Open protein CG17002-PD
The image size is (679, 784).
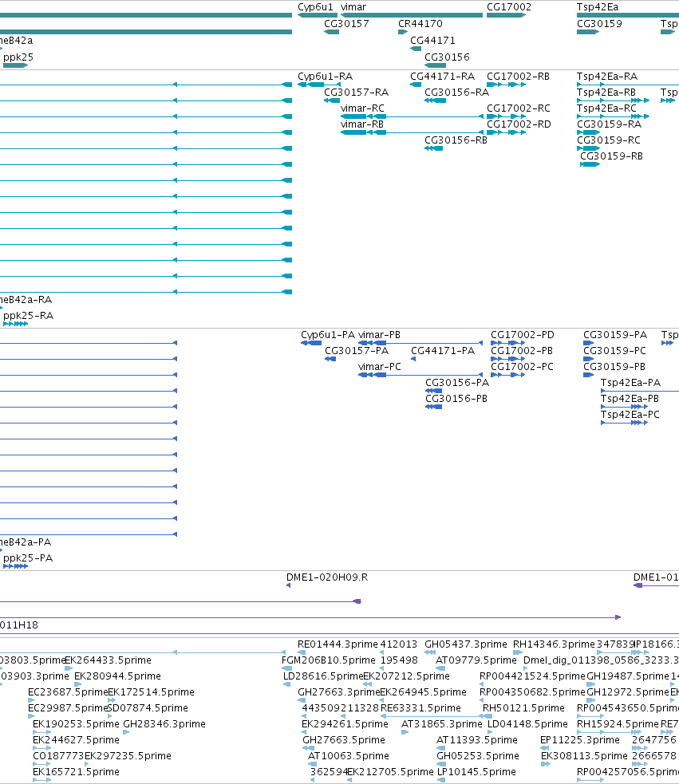[523, 335]
